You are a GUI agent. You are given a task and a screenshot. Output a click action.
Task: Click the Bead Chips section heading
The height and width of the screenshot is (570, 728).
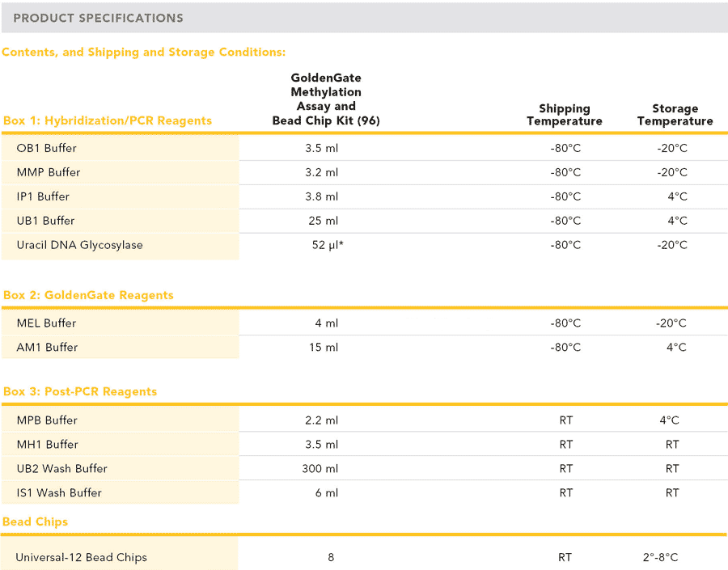tap(36, 521)
